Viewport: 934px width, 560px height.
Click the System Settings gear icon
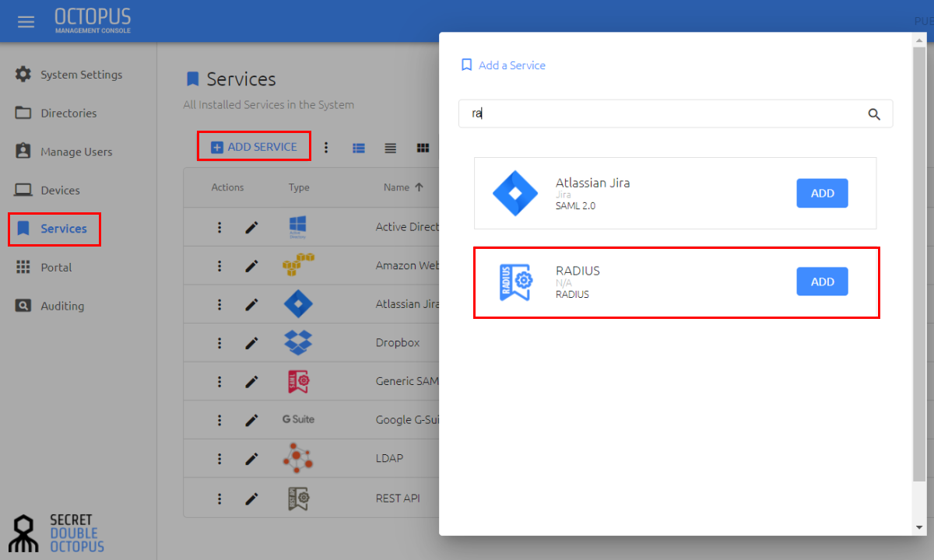[x=23, y=75]
